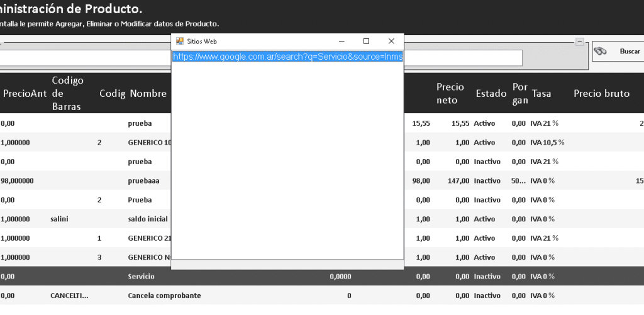Select the Cancela comprobante product row
The width and height of the screenshot is (644, 315).
pos(164,296)
